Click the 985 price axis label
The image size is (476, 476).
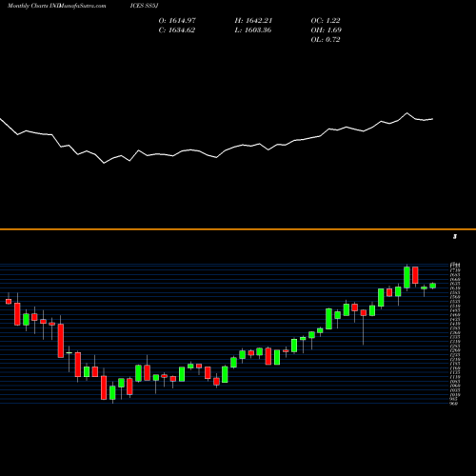point(454,399)
